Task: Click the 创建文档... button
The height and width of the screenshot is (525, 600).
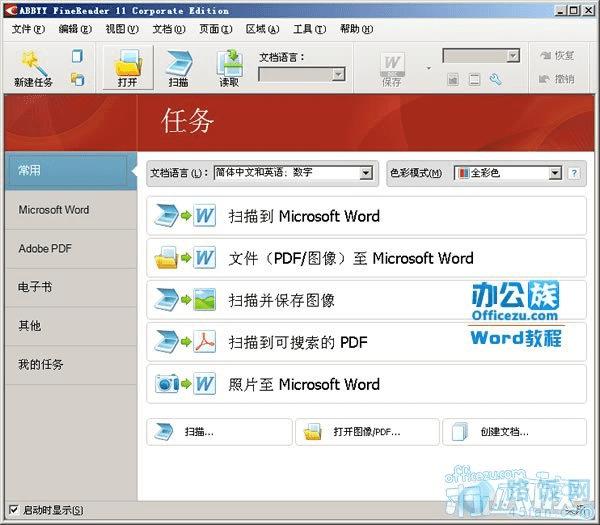Action: [x=515, y=432]
